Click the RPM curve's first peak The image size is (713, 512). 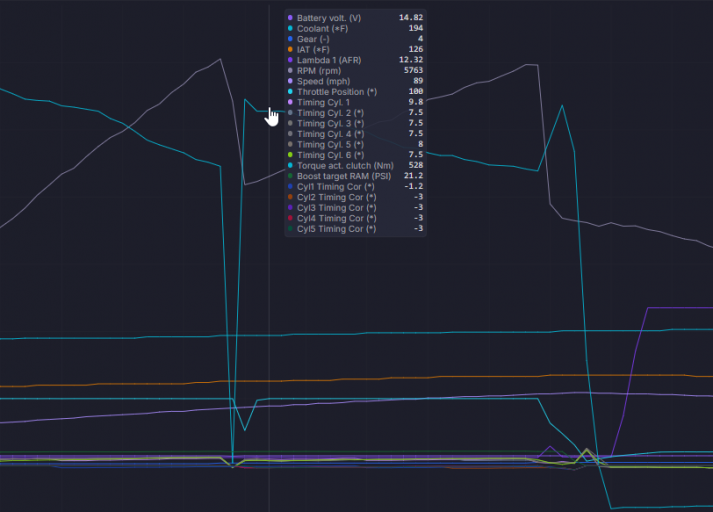pos(221,59)
